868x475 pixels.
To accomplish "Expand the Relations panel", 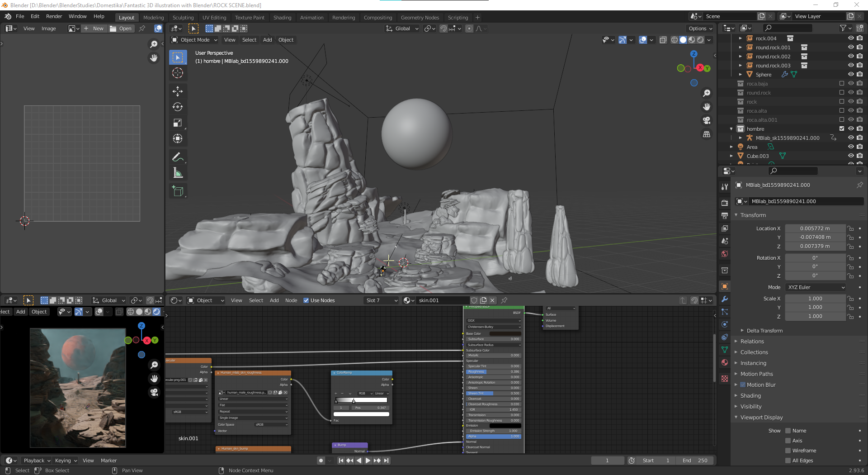I will (752, 342).
